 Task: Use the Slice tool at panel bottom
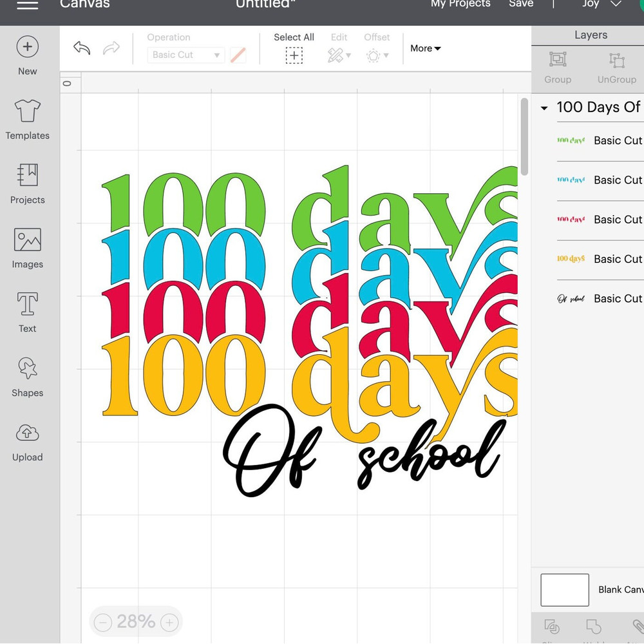[x=552, y=628]
